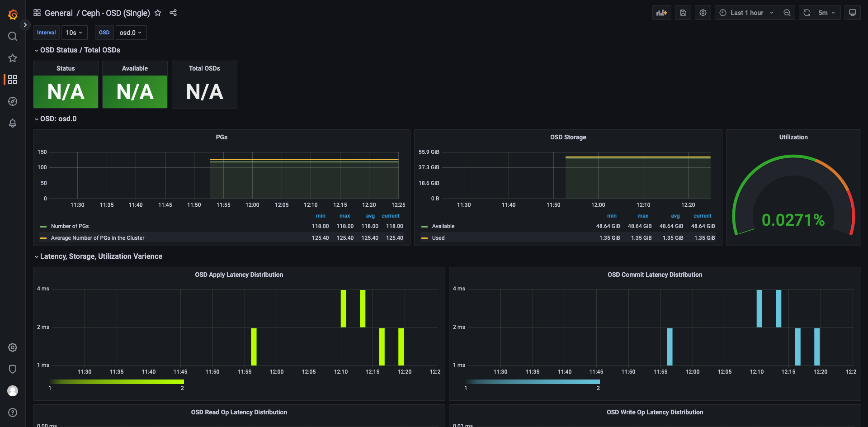Go to the General folder link
This screenshot has width=868, height=427.
[x=59, y=13]
